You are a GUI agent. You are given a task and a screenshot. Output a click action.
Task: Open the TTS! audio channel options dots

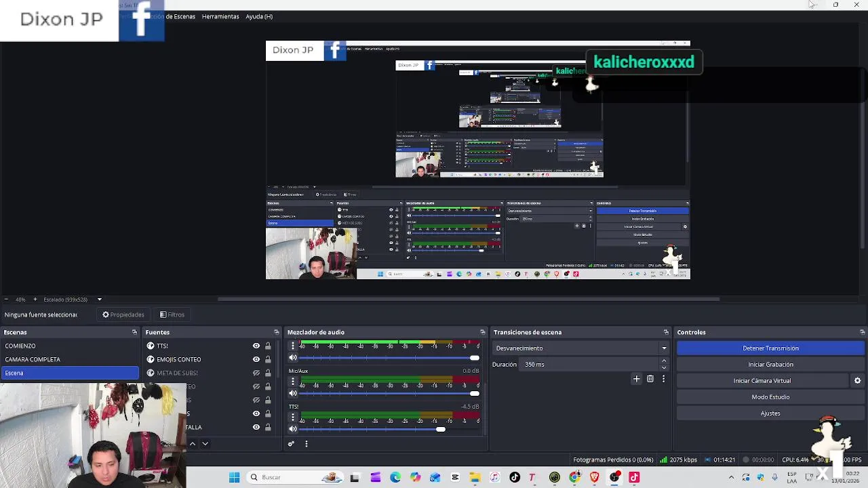(x=293, y=417)
